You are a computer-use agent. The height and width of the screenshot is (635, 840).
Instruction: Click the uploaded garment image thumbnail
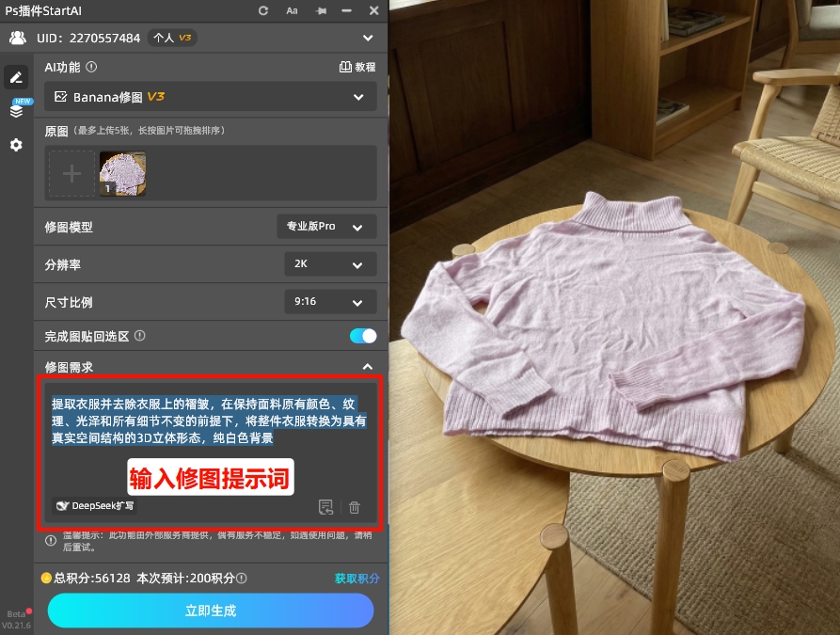122,173
